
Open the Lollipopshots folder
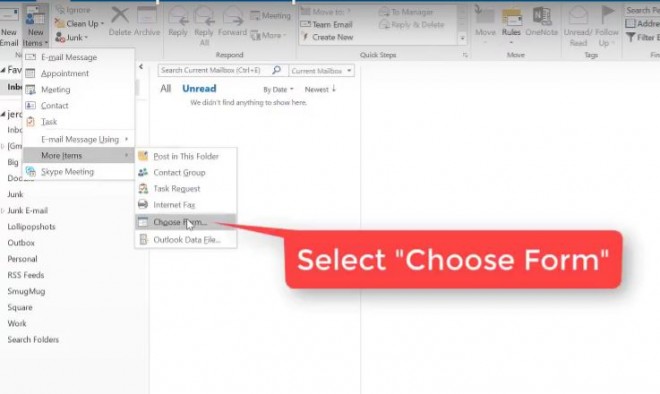click(31, 226)
